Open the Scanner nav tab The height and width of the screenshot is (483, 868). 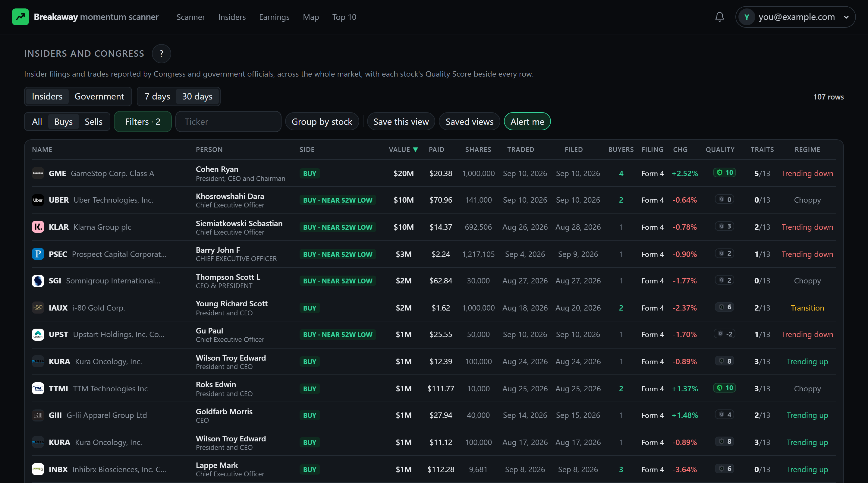pos(191,17)
